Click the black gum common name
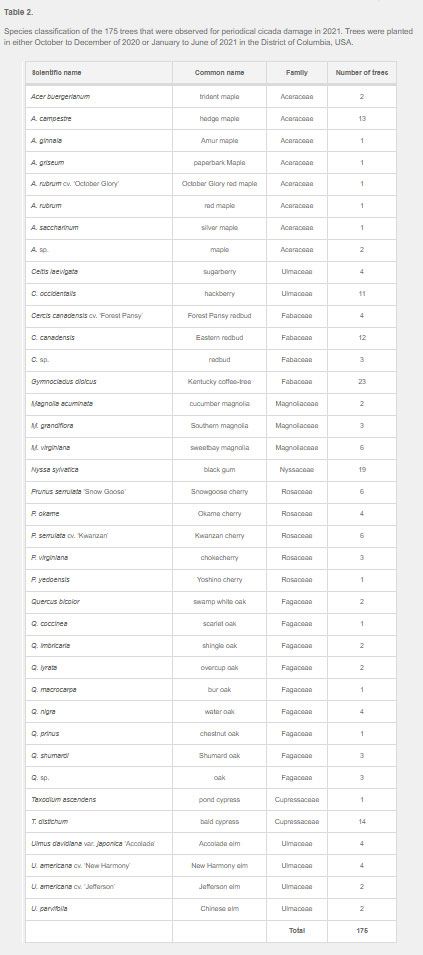Image resolution: width=423 pixels, height=955 pixels. (x=220, y=470)
